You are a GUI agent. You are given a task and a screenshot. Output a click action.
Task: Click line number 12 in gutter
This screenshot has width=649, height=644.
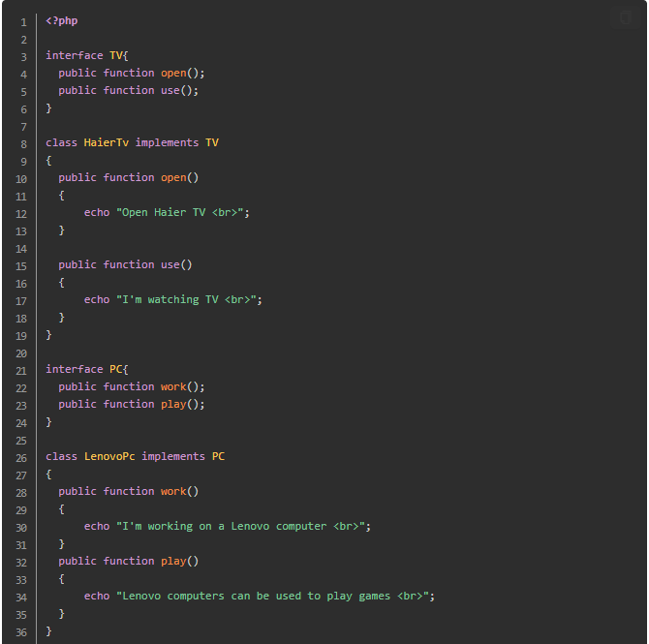(x=21, y=214)
